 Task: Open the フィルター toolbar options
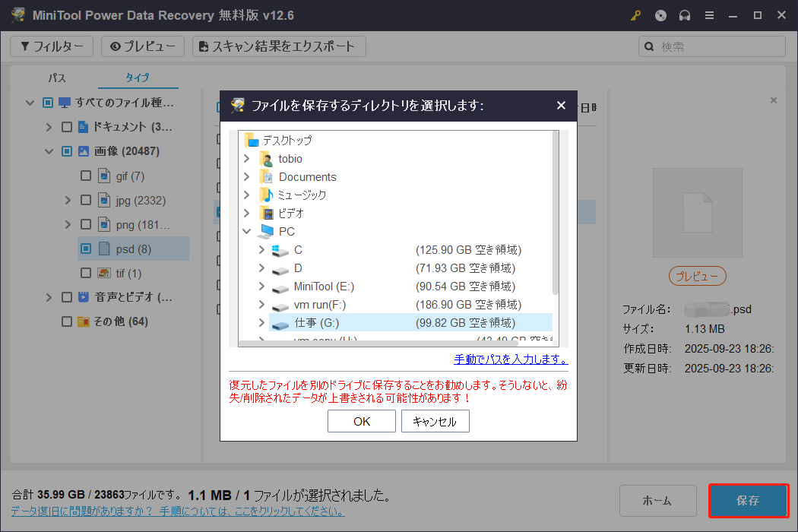coord(51,46)
